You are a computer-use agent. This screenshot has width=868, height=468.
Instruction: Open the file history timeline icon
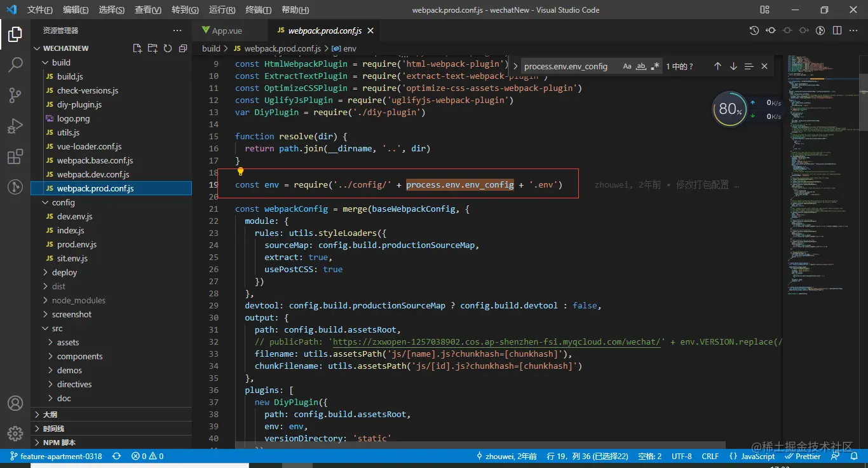[754, 31]
